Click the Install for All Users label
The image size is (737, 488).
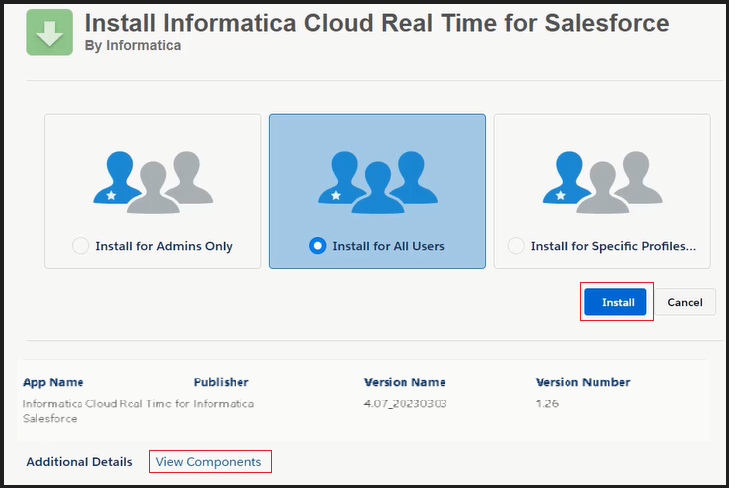click(388, 246)
